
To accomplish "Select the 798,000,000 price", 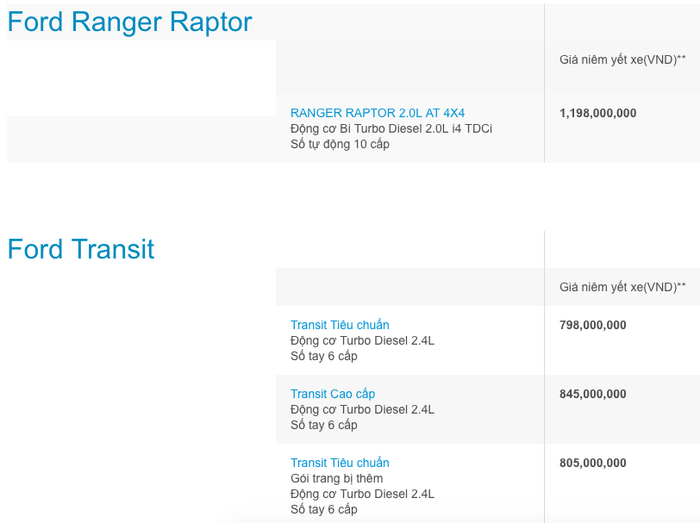I will click(593, 325).
